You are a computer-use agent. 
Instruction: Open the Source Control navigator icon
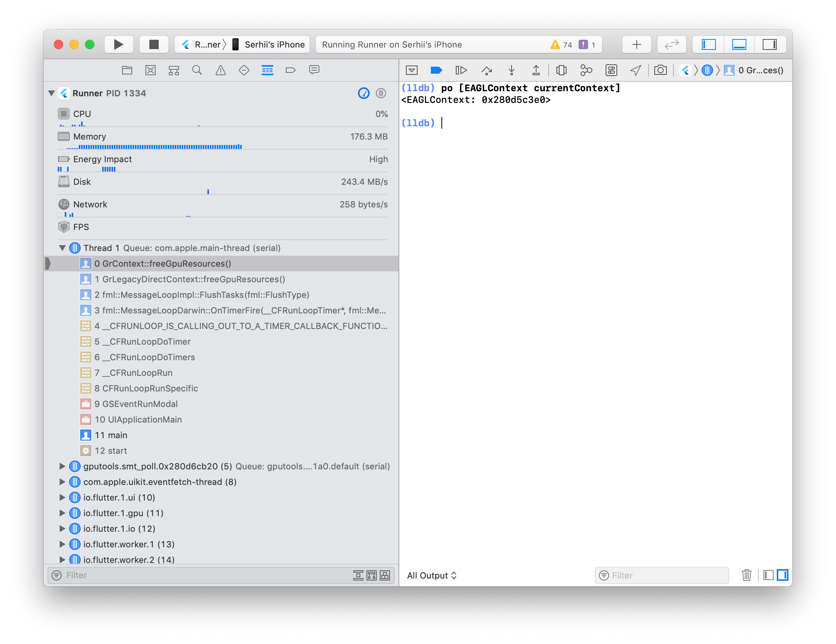pos(151,70)
